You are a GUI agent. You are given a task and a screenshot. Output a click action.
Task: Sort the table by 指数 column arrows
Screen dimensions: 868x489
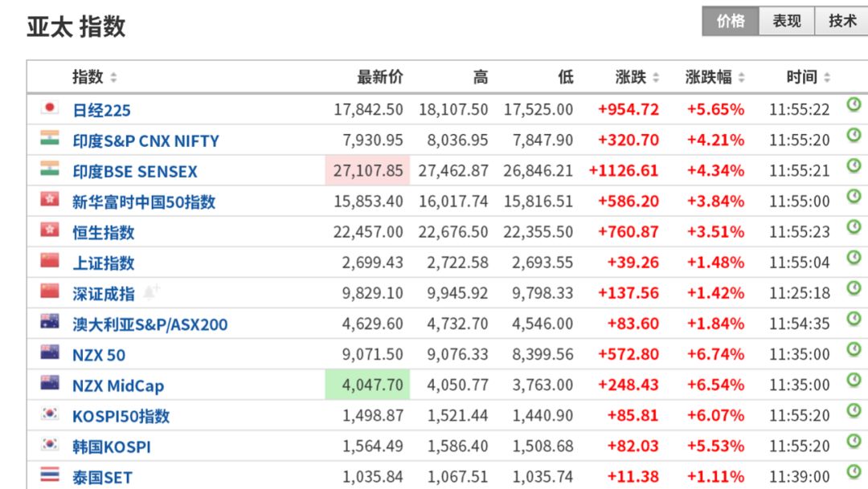113,78
